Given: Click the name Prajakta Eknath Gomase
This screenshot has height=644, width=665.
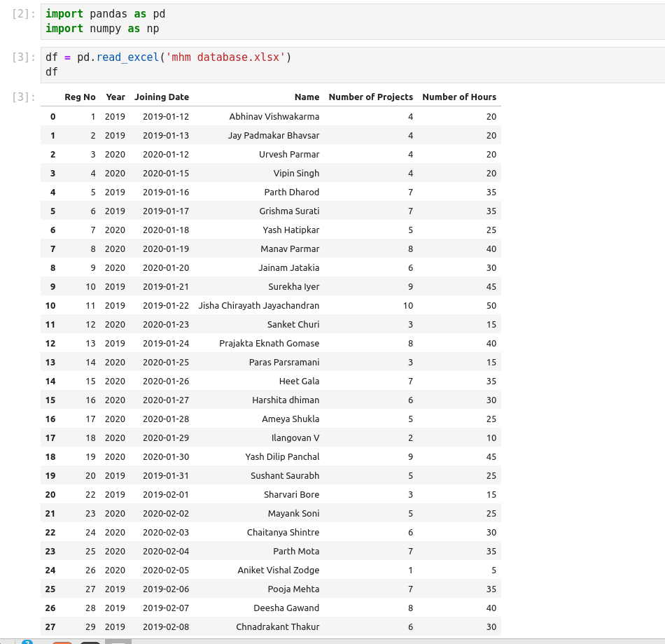Looking at the screenshot, I should point(269,343).
